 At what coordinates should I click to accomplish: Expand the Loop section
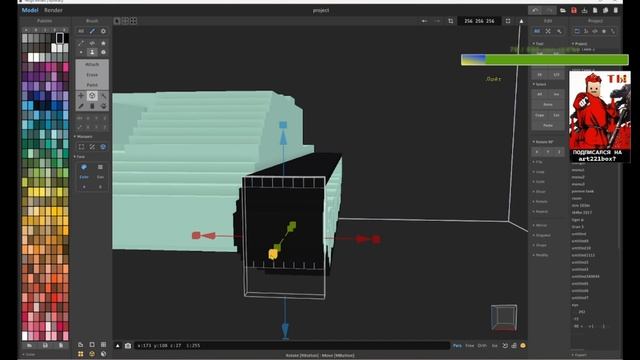[539, 172]
